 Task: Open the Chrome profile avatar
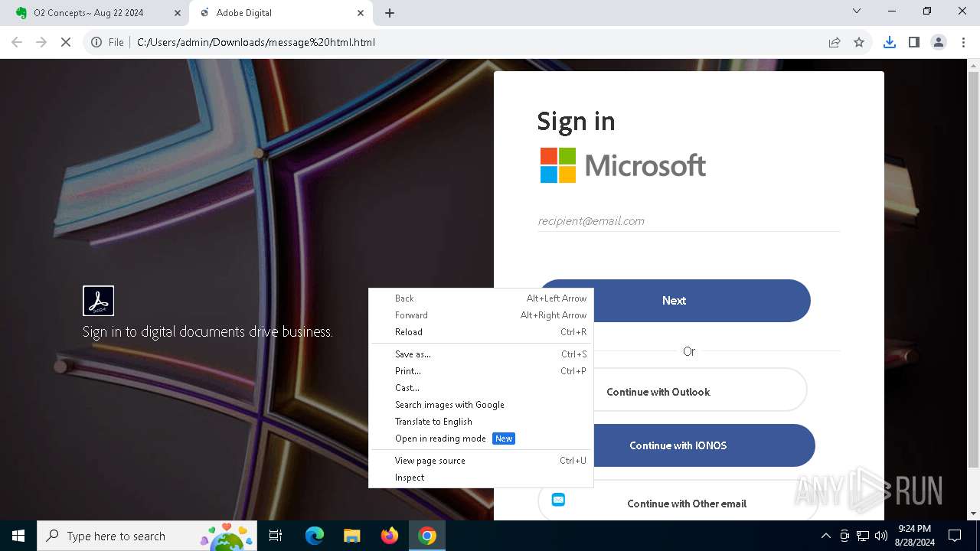tap(939, 42)
